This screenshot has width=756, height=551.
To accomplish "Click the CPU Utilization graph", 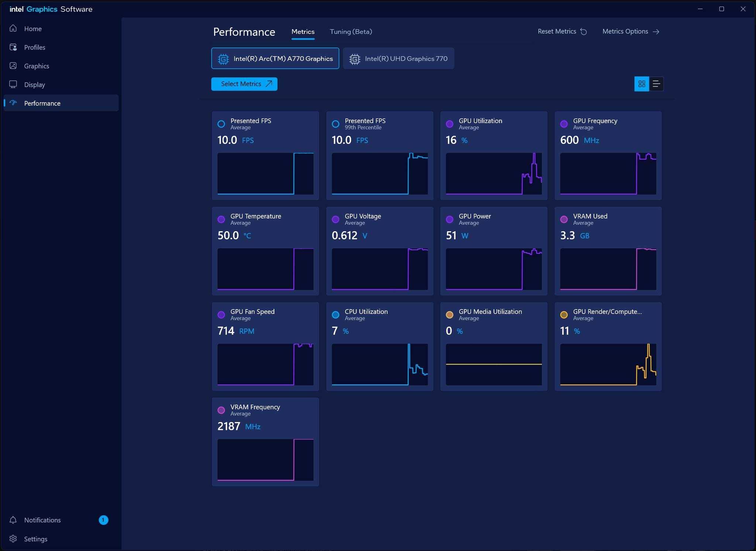I will click(x=379, y=364).
